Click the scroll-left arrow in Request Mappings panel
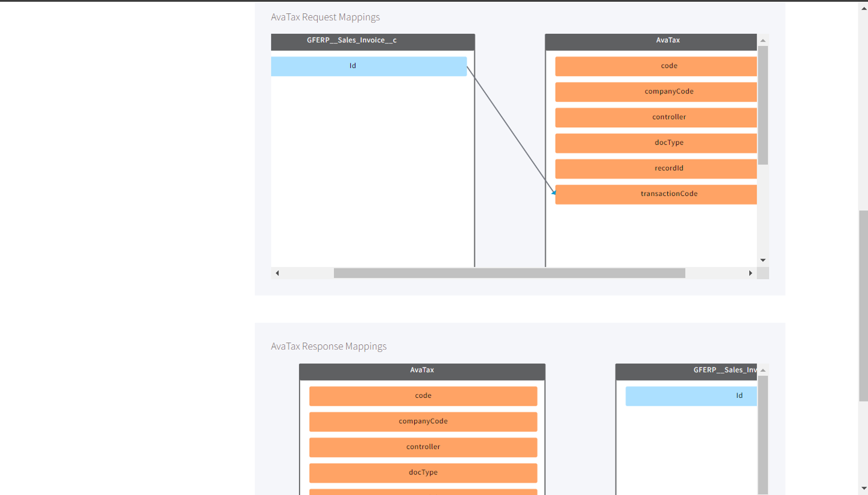The width and height of the screenshot is (868, 495). pos(277,273)
